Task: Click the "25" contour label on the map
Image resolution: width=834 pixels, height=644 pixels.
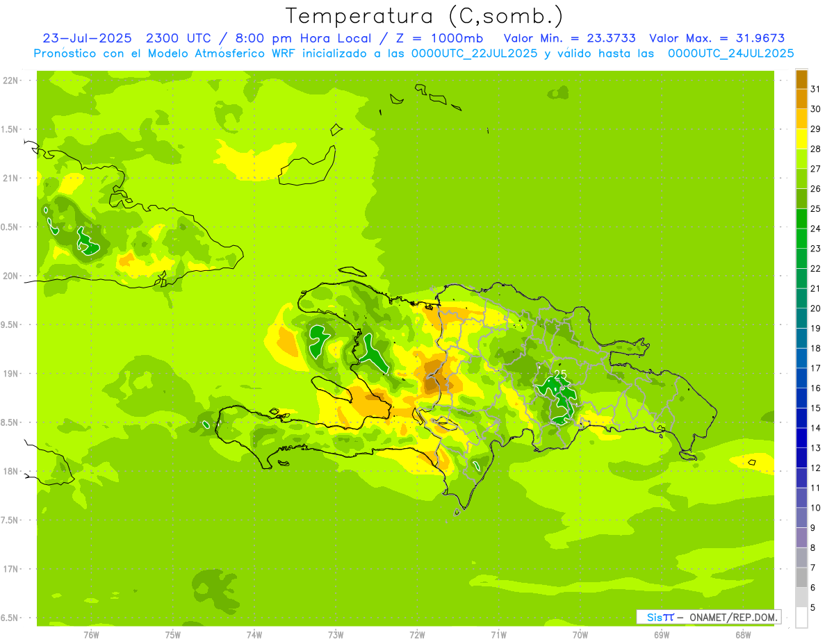Action: (x=560, y=375)
